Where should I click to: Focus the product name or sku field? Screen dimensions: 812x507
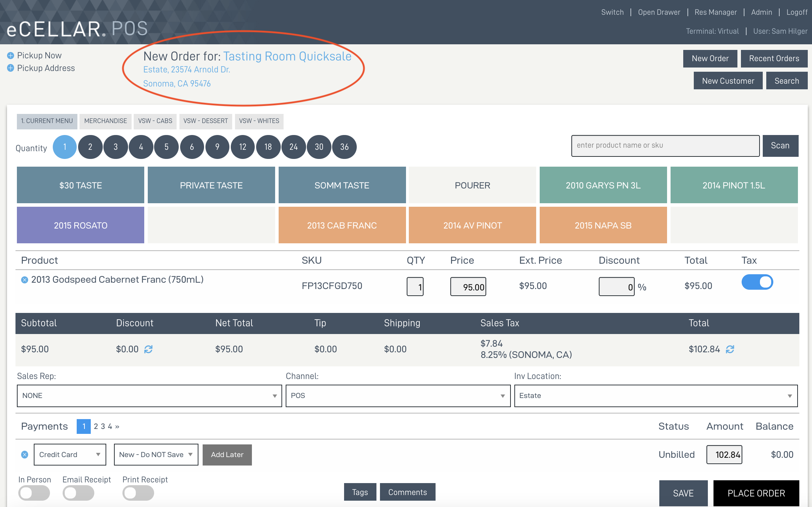point(665,146)
